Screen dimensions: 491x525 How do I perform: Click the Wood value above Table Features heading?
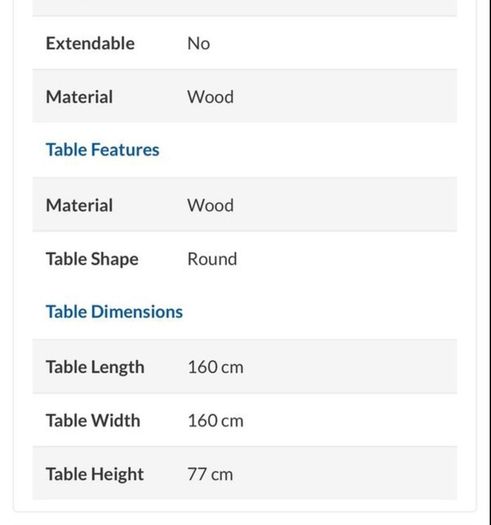pos(210,97)
